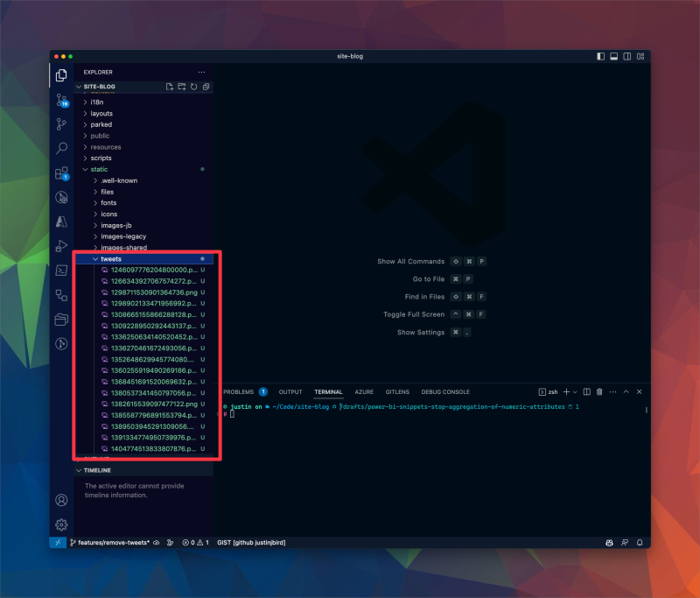Collapse the tweets folder

[110, 258]
